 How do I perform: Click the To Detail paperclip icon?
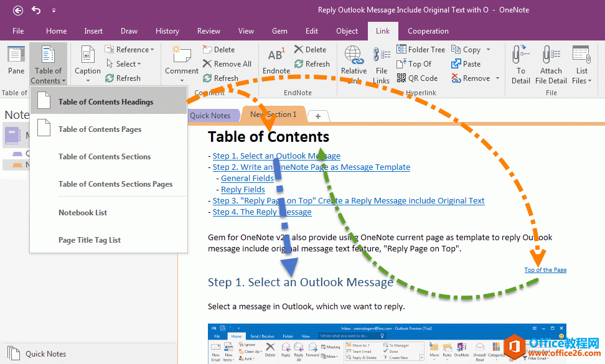click(520, 55)
